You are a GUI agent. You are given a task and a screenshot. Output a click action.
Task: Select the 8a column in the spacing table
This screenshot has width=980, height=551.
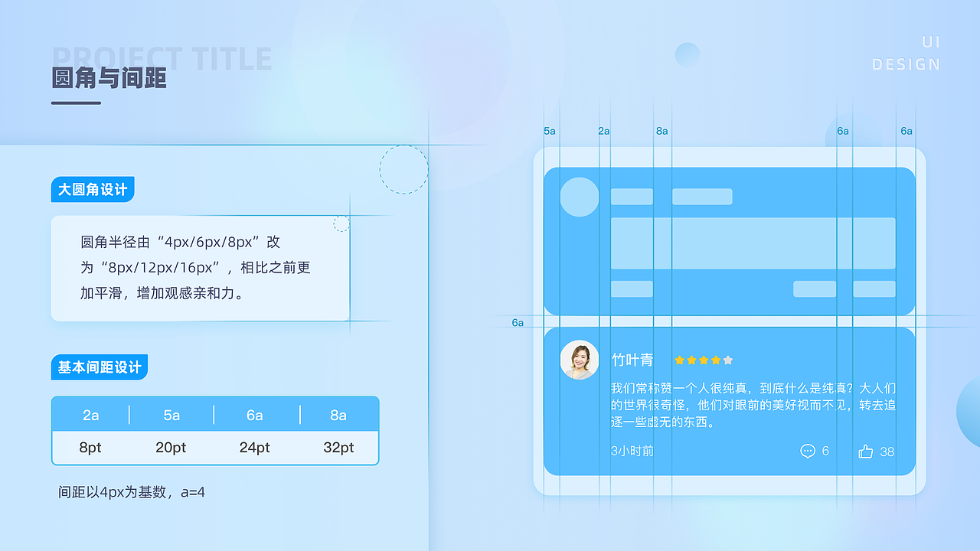tap(339, 415)
